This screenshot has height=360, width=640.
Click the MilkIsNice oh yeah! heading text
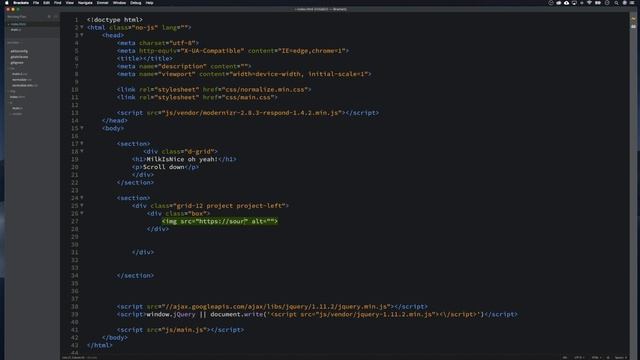(182, 159)
